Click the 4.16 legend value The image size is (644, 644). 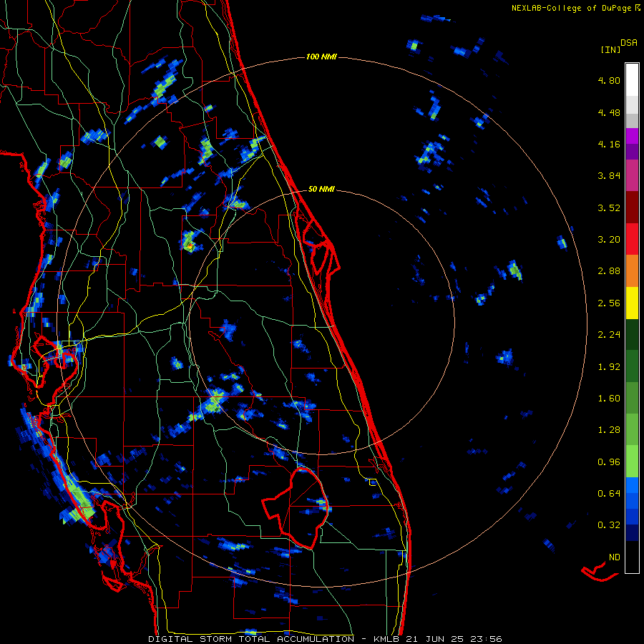609,144
